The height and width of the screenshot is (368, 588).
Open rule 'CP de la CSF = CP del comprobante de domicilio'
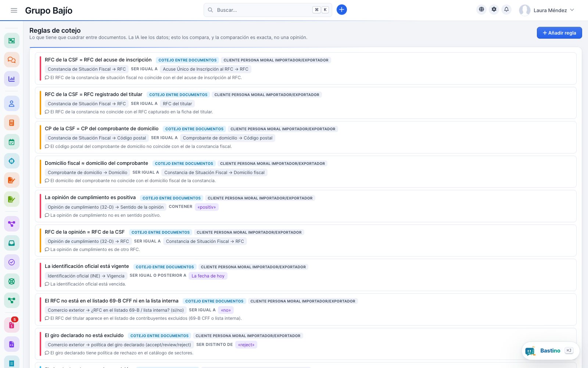click(306, 137)
